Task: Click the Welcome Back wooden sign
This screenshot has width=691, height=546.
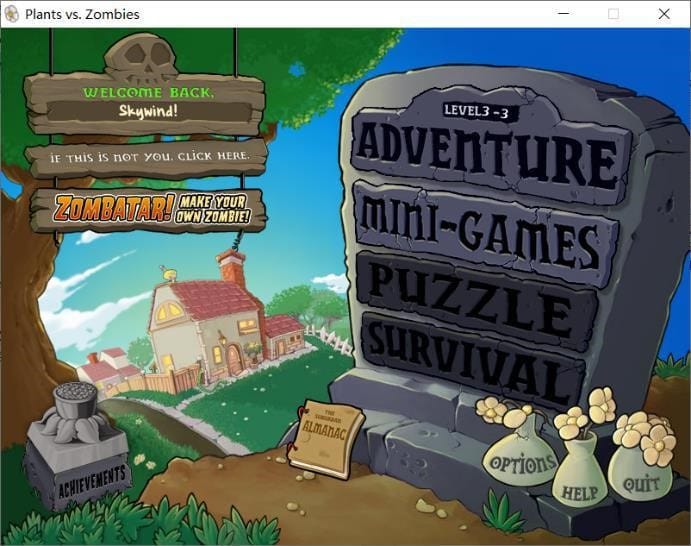Action: pyautogui.click(x=145, y=104)
